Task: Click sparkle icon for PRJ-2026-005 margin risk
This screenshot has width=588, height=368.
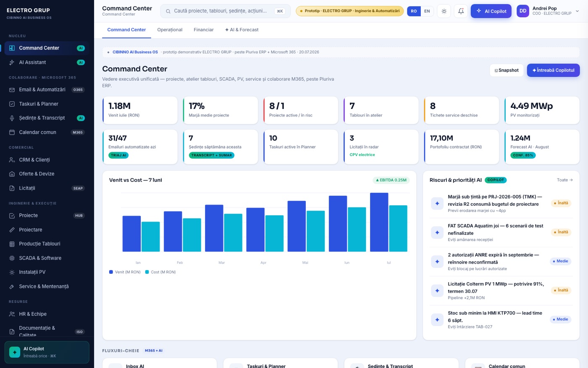Action: click(437, 204)
